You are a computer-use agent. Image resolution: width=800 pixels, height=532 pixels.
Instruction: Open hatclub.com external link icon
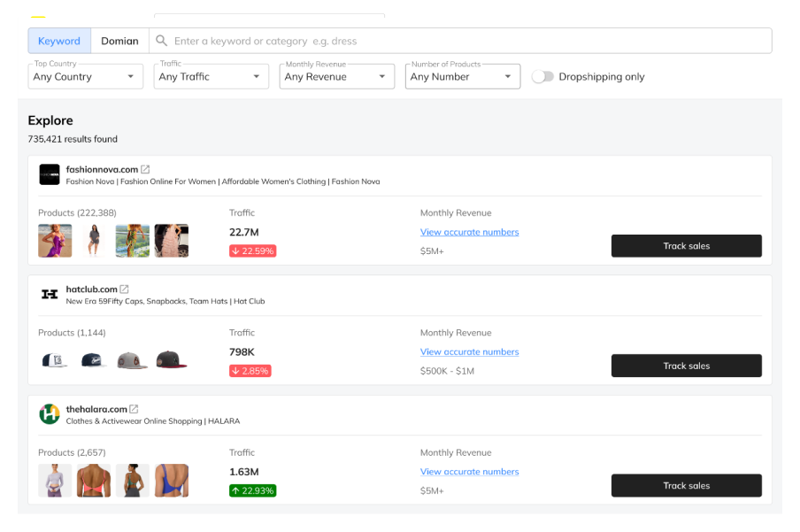point(124,289)
